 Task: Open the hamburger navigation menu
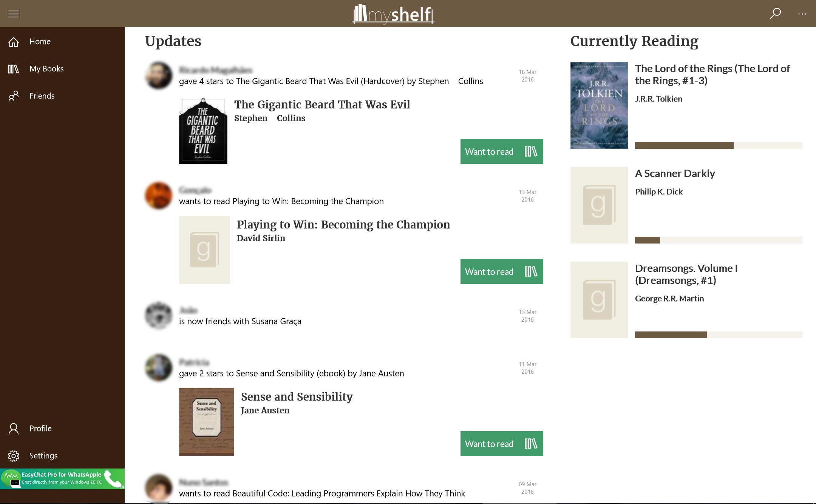tap(14, 14)
